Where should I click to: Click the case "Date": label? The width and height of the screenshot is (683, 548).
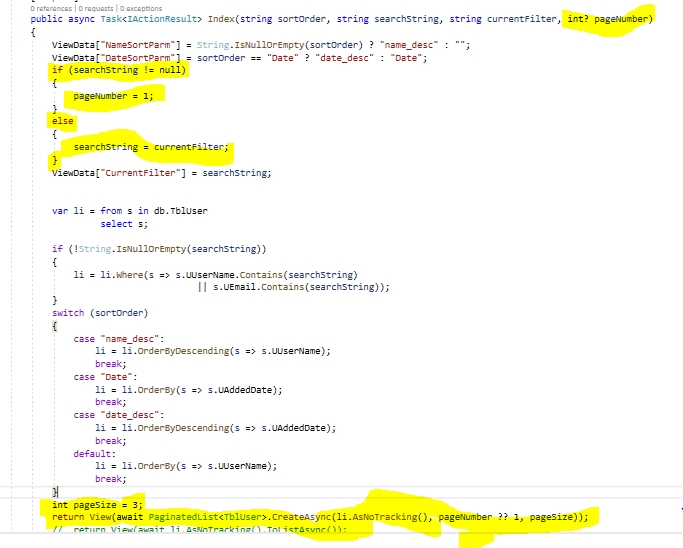(105, 377)
